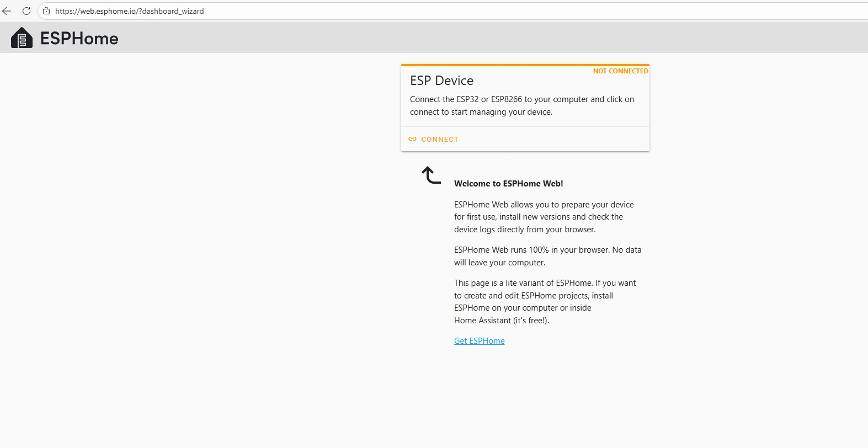This screenshot has height=448, width=868.
Task: Click the 'Connect the ESP32 or ESP8266' description
Action: (x=521, y=105)
